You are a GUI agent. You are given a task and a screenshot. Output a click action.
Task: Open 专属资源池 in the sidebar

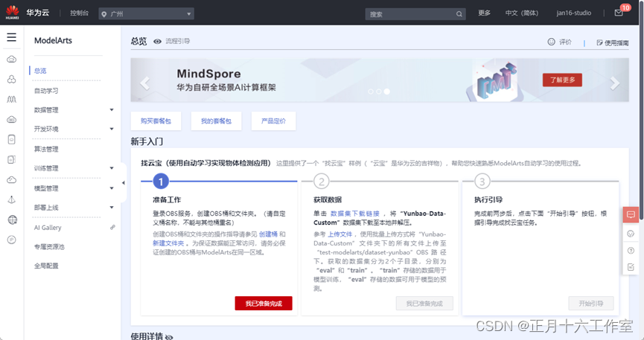point(49,247)
